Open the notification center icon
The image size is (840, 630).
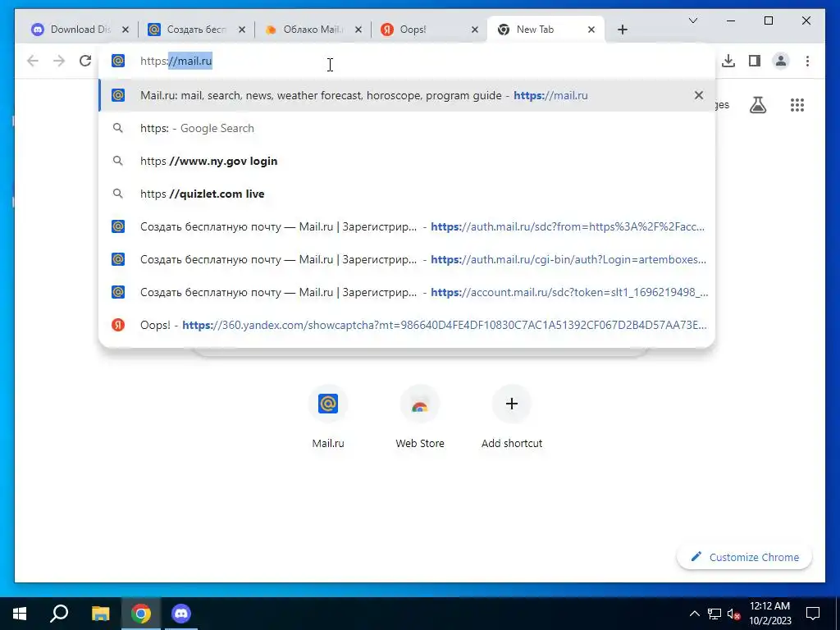point(813,614)
